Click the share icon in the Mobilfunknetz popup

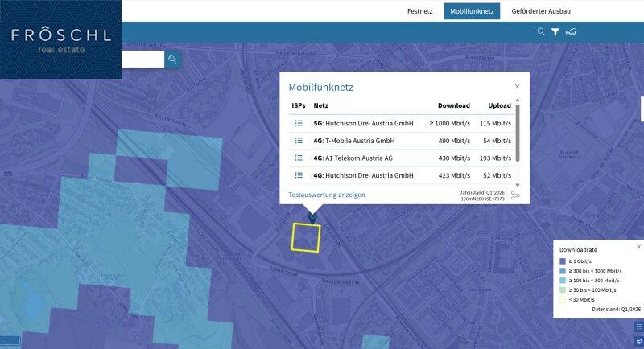click(515, 195)
